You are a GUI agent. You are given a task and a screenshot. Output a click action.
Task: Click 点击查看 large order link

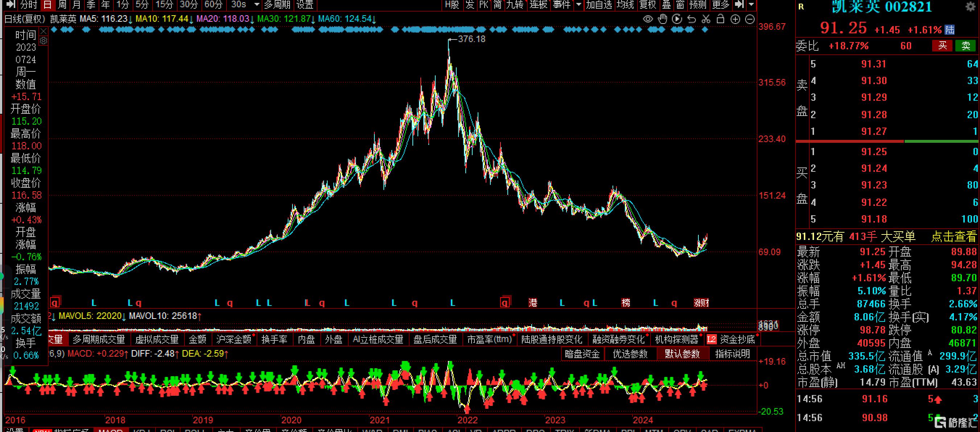tap(954, 237)
